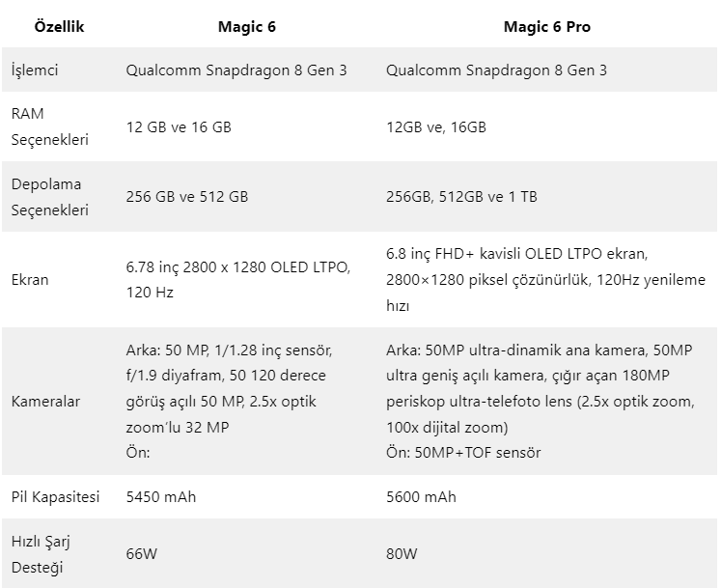The width and height of the screenshot is (721, 588).
Task: Click the Pil Kapasitesi row label
Action: tap(55, 496)
